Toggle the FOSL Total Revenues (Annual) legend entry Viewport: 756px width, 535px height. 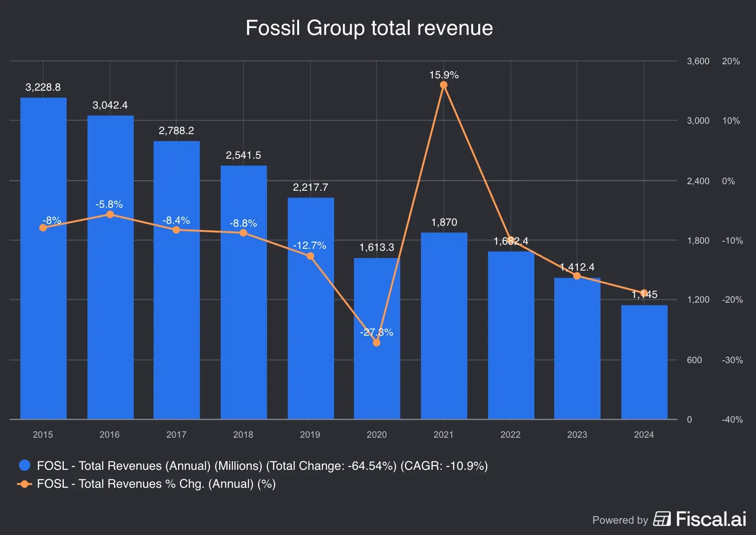click(x=262, y=466)
